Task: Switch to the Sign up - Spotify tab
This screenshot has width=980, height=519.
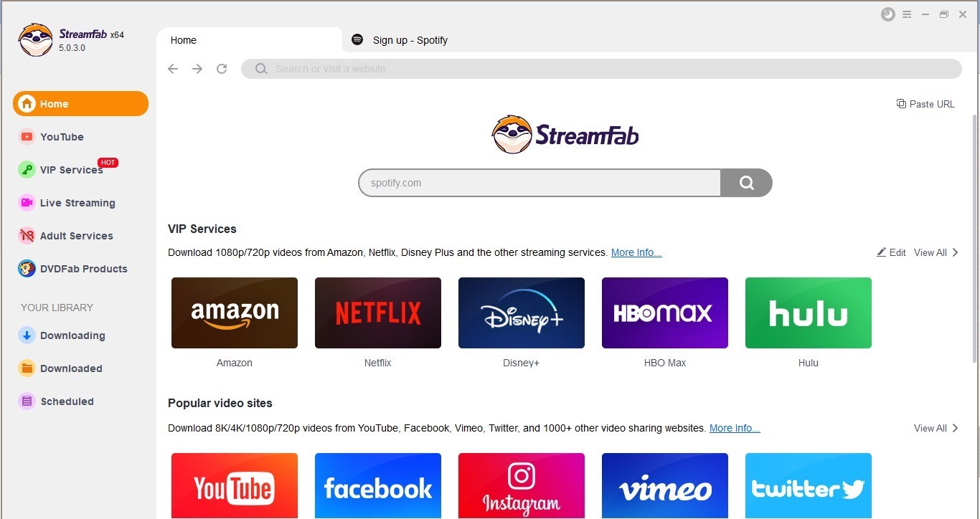Action: coord(410,39)
